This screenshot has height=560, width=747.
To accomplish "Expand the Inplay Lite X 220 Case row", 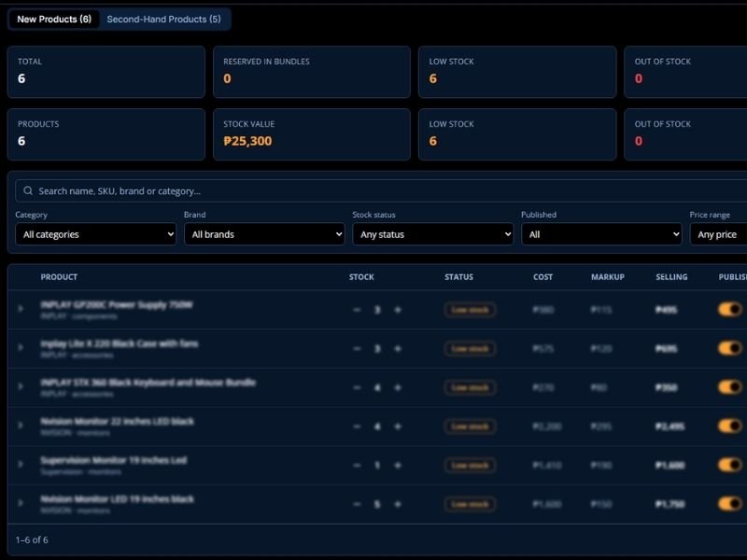I will pyautogui.click(x=21, y=347).
